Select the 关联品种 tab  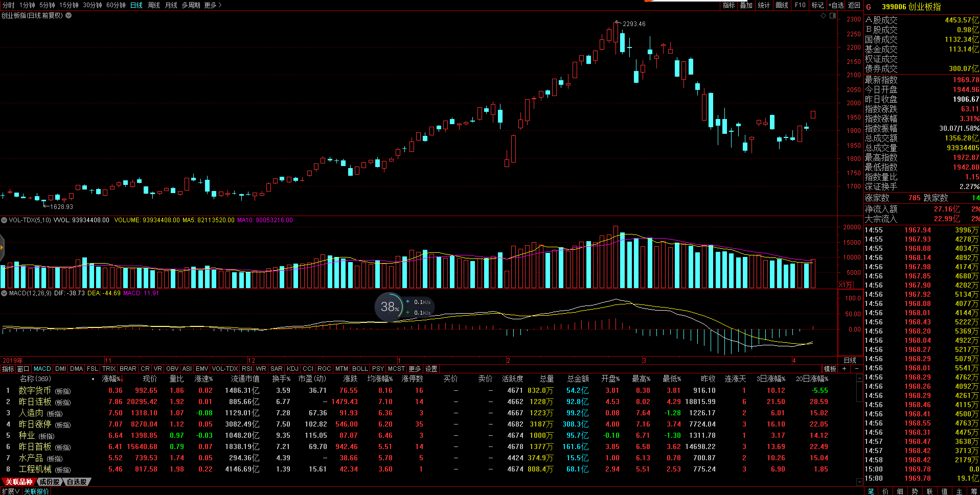(x=19, y=482)
